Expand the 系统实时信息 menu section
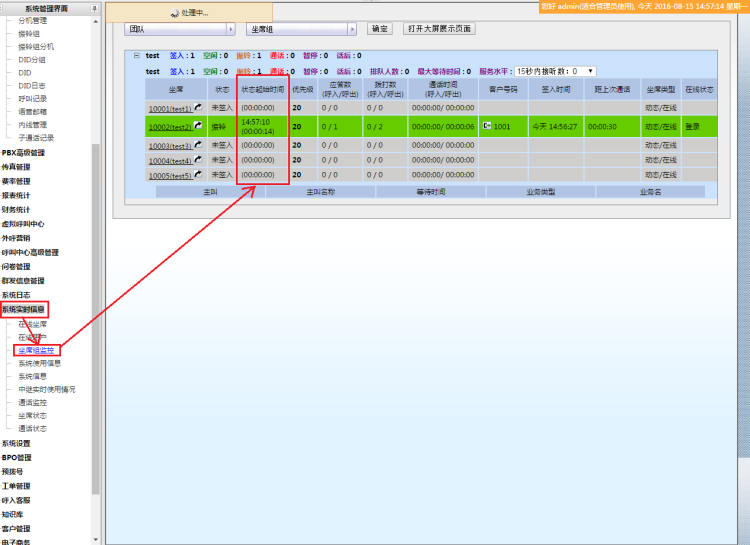 click(x=23, y=309)
